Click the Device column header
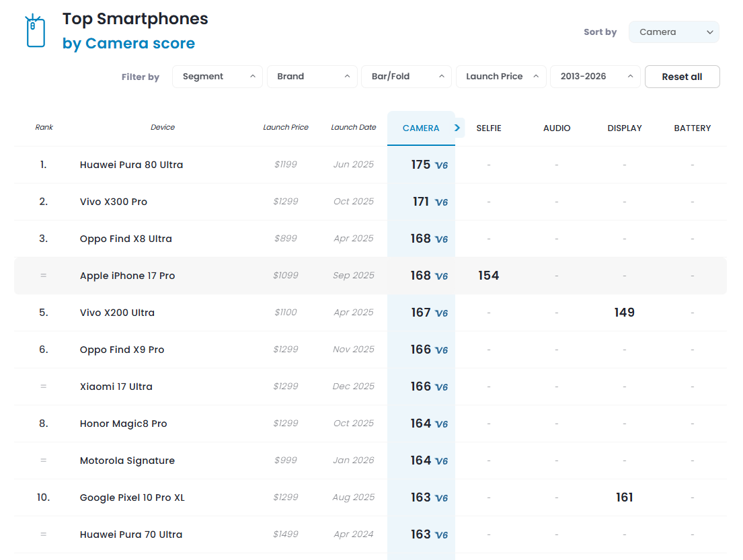743x560 pixels. 163,127
